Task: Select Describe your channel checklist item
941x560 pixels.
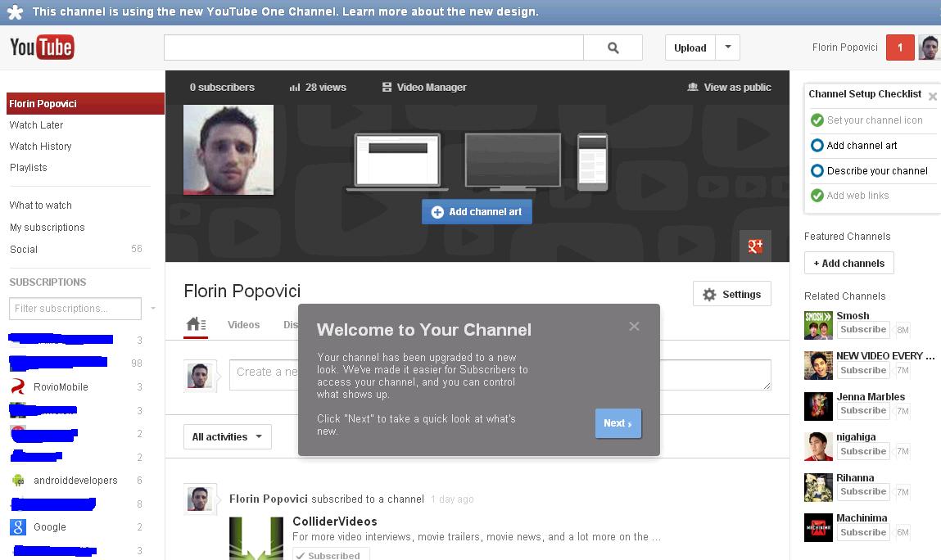Action: click(x=869, y=170)
